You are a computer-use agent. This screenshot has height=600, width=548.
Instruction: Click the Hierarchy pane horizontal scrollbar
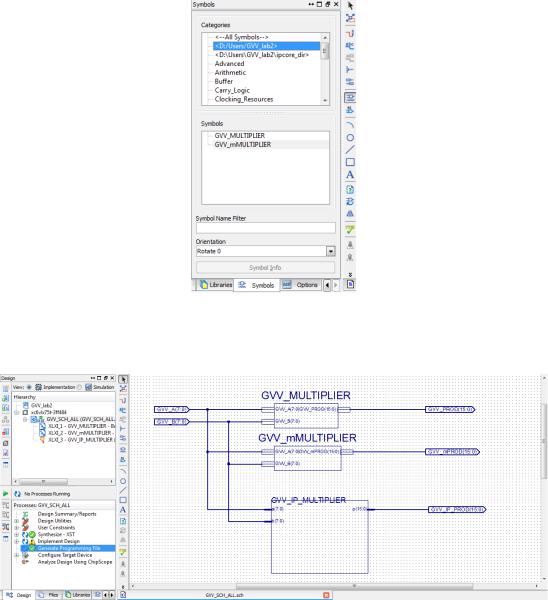point(43,481)
